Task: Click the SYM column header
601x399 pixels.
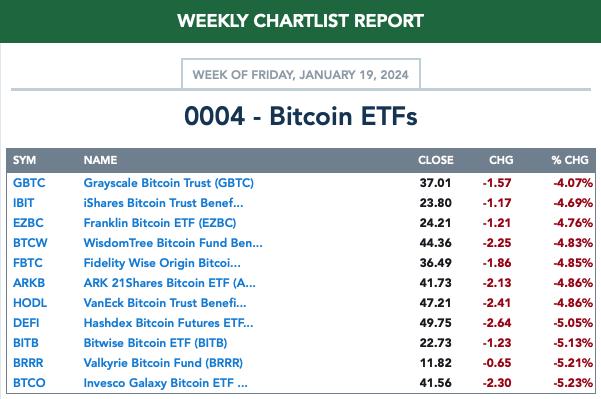Action: point(25,160)
